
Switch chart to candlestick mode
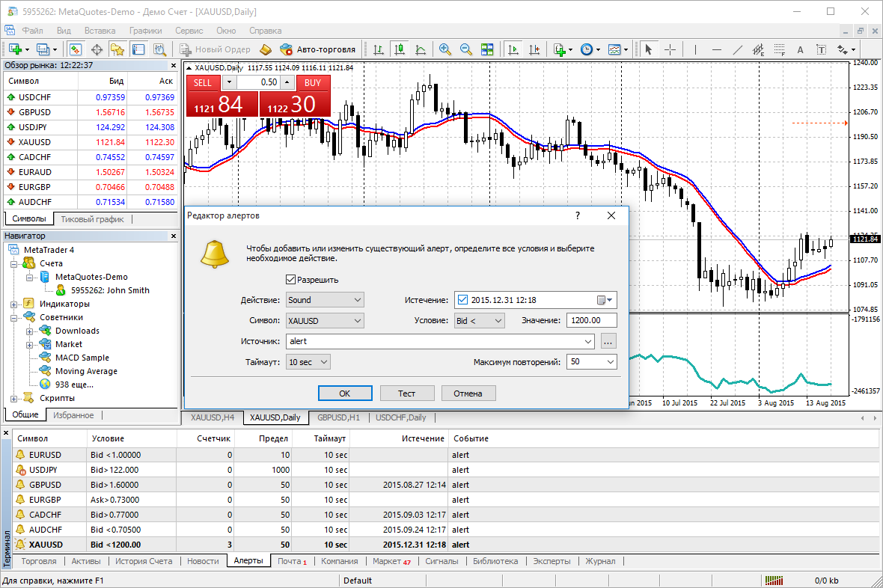[x=399, y=49]
